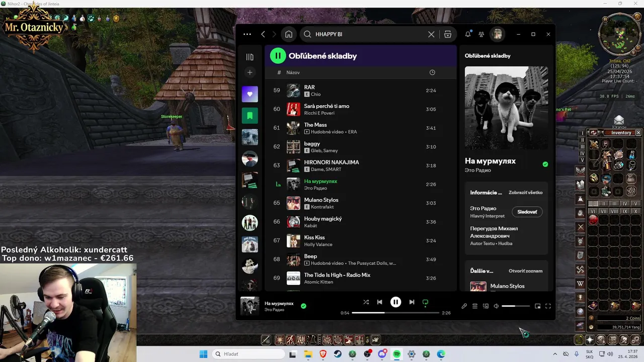
Task: Seek in the song progress bar
Action: 395,313
